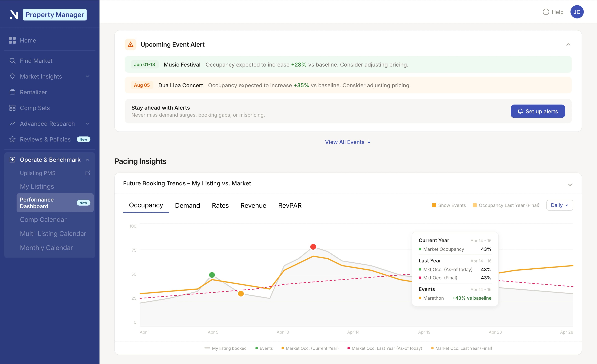
Task: Click the Home grid icon in sidebar
Action: [12, 40]
